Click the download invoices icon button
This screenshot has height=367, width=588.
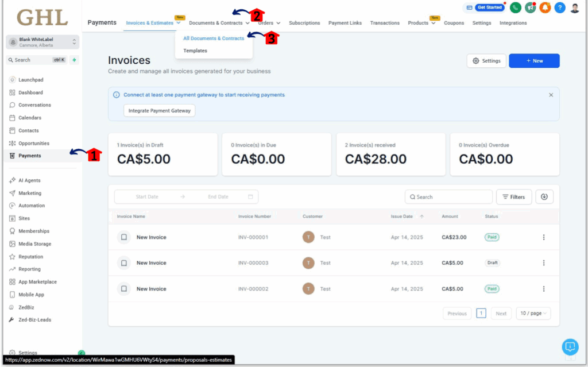(x=544, y=196)
